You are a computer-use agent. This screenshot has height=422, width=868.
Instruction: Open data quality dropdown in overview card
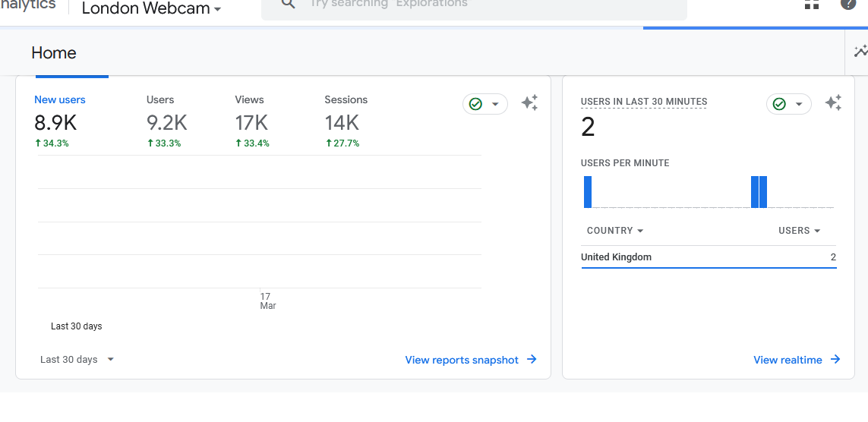[x=485, y=104]
